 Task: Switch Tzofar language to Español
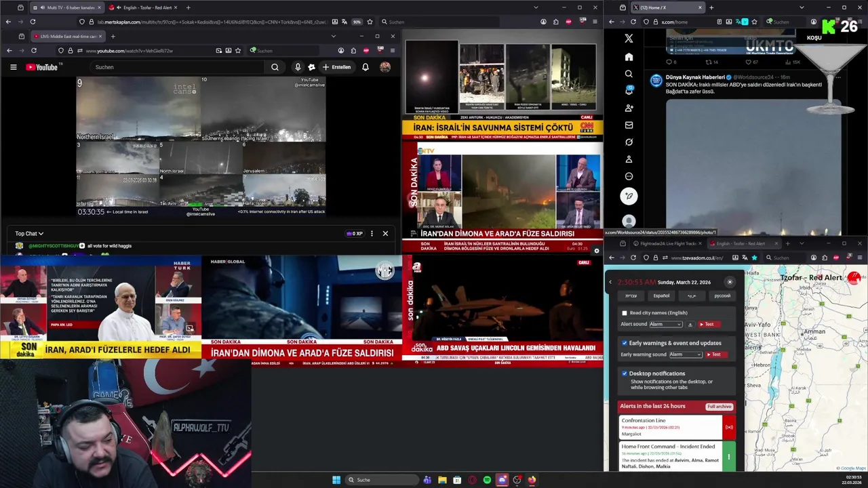[x=661, y=296]
